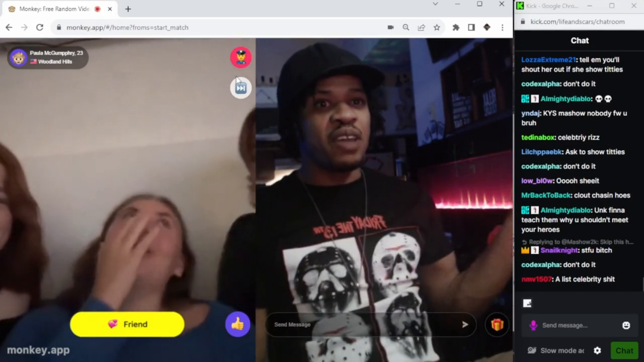Image resolution: width=644 pixels, height=362 pixels.
Task: Report the user with the police icon
Action: click(x=241, y=57)
